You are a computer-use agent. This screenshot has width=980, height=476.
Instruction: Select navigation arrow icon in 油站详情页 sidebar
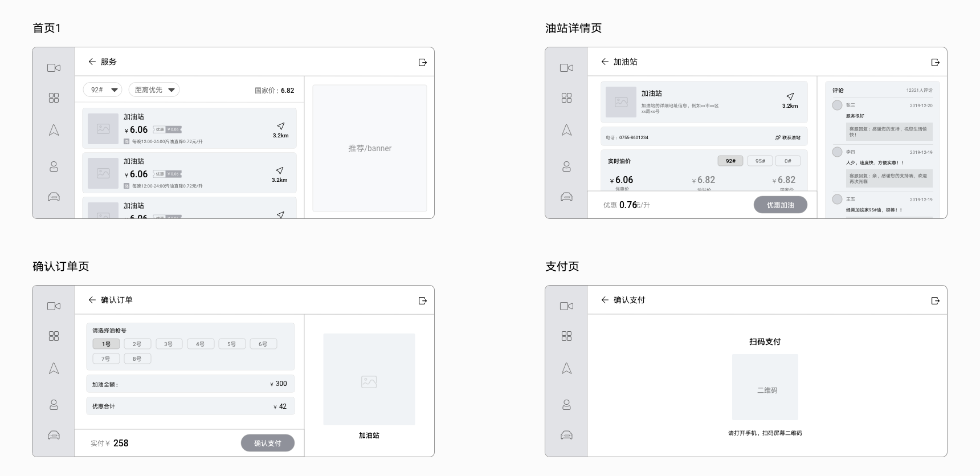click(x=566, y=130)
